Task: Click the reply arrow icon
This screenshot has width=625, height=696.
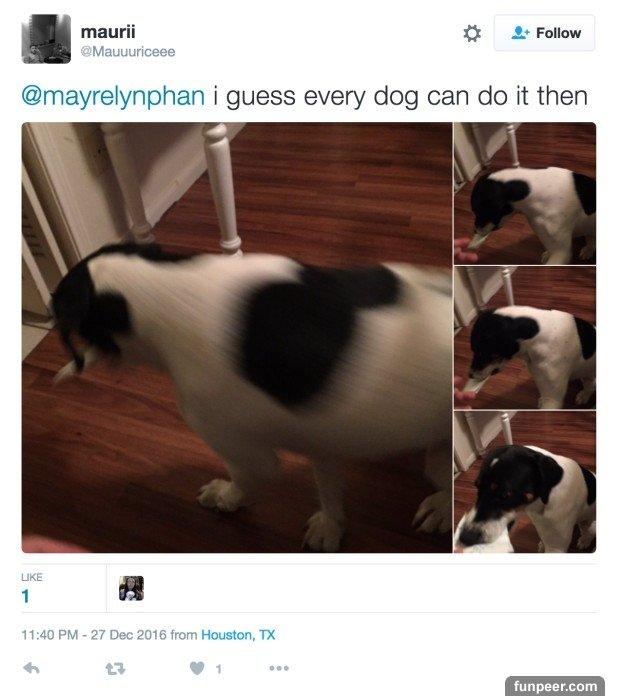Action: point(32,668)
